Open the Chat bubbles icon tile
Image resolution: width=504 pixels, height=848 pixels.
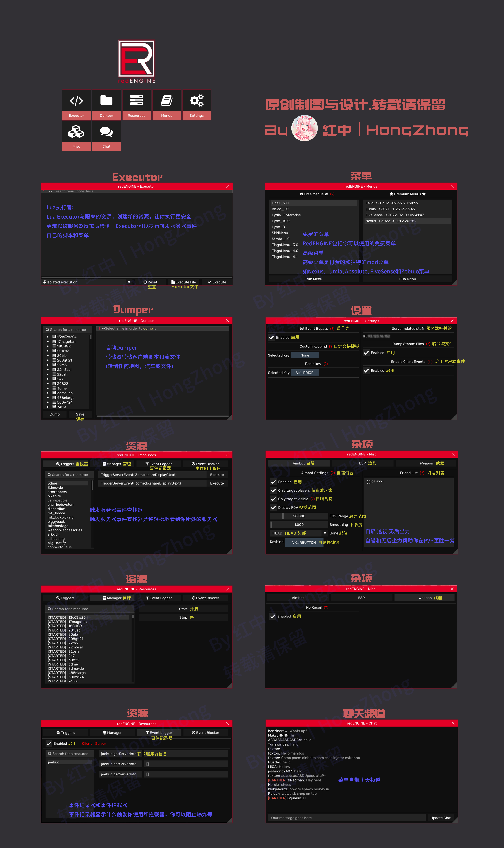[x=106, y=132]
